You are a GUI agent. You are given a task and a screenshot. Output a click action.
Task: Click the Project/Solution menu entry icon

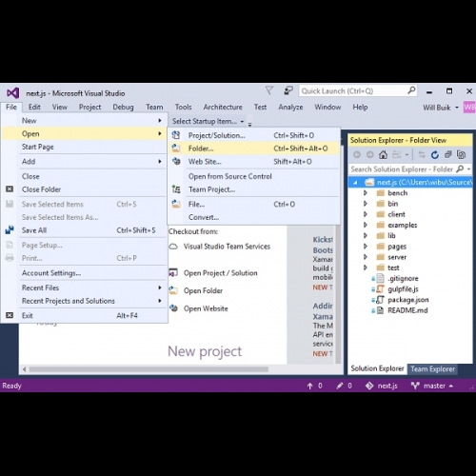176,135
